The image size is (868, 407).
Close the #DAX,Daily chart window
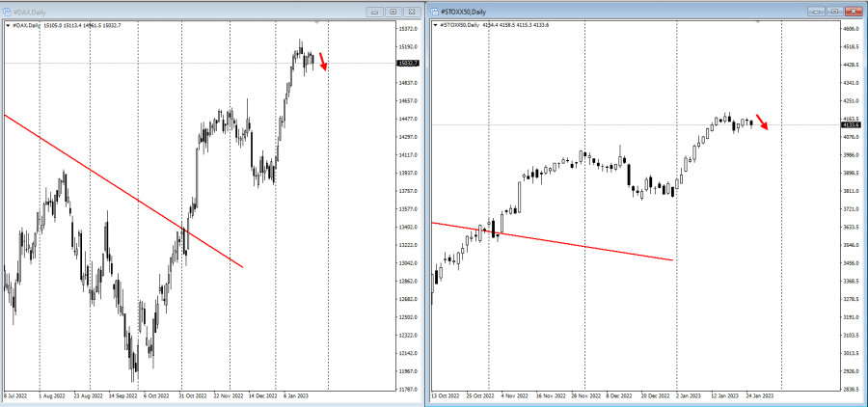click(412, 12)
